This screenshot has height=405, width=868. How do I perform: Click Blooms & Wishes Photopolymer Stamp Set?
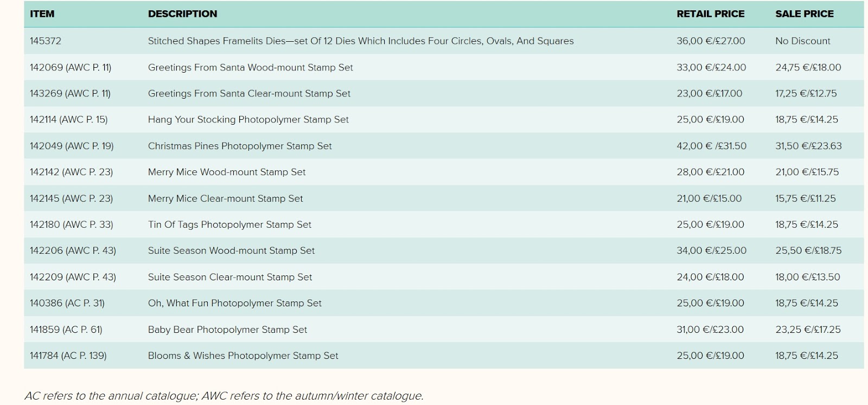243,356
